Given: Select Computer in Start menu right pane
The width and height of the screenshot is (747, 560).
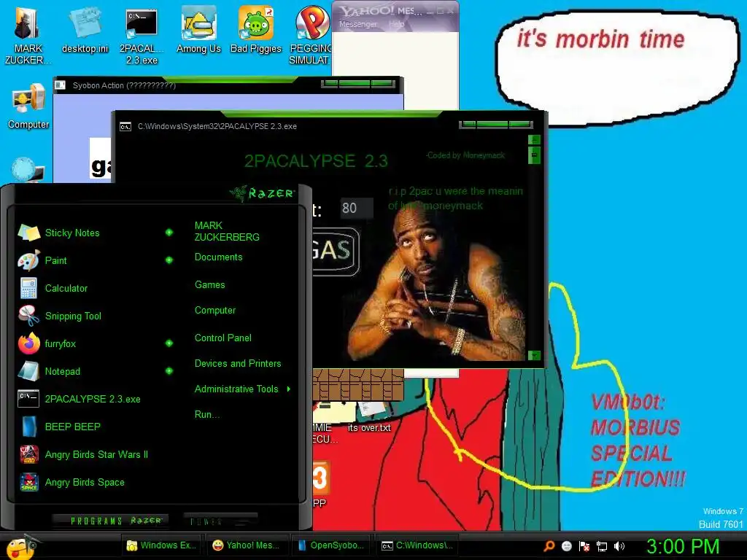Looking at the screenshot, I should (x=215, y=311).
